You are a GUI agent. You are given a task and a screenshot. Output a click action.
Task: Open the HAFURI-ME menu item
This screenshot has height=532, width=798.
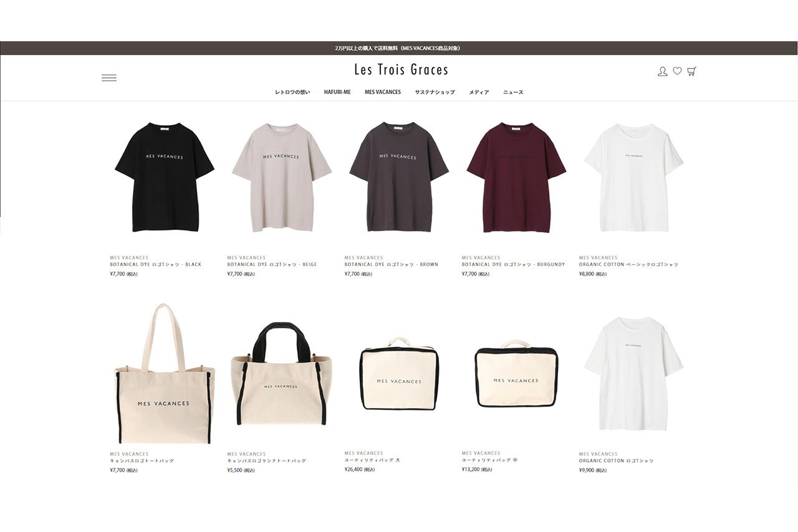337,92
